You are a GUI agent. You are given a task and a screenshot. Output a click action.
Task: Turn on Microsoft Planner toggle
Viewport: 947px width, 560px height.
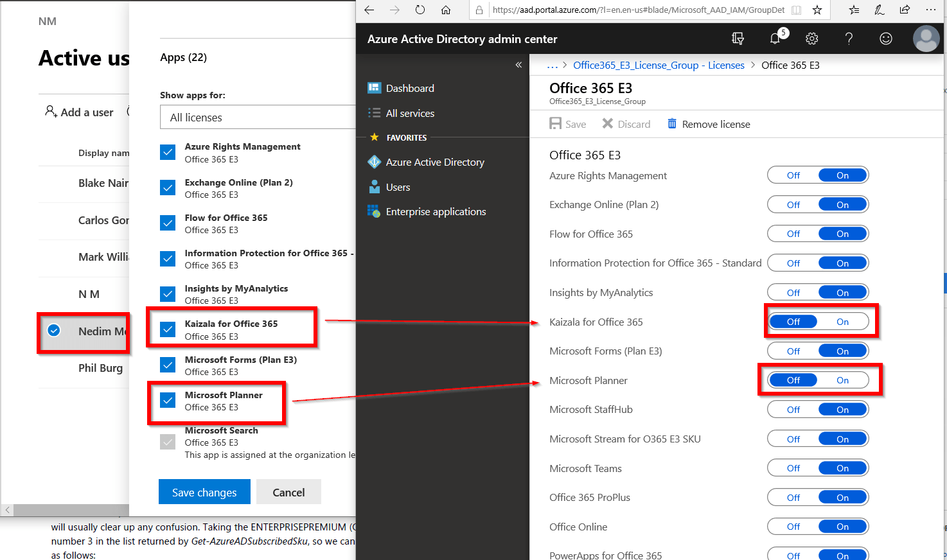tap(842, 380)
